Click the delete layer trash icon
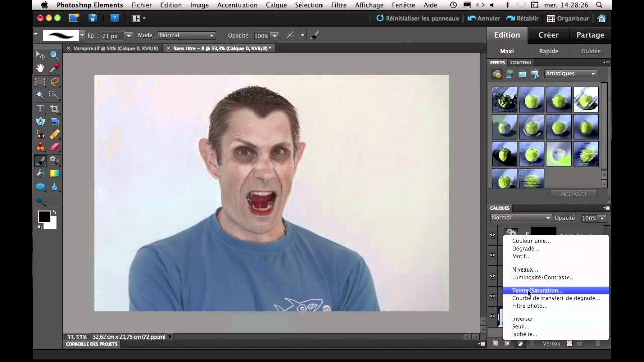This screenshot has height=362, width=644. tap(598, 343)
